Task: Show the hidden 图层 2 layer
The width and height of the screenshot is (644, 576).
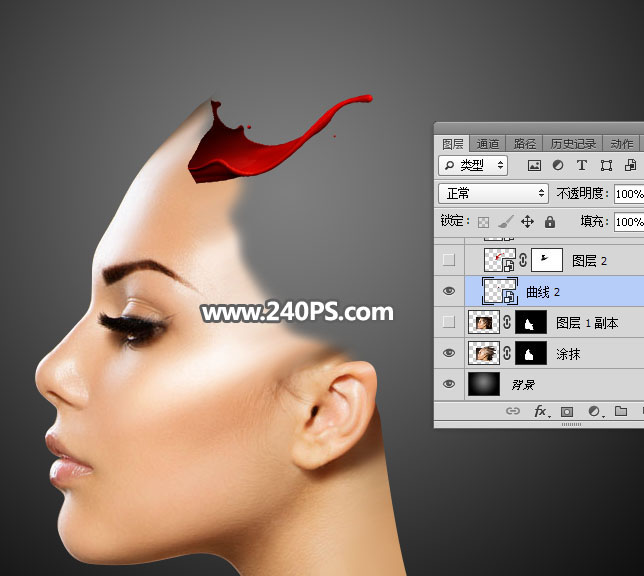Action: 449,260
